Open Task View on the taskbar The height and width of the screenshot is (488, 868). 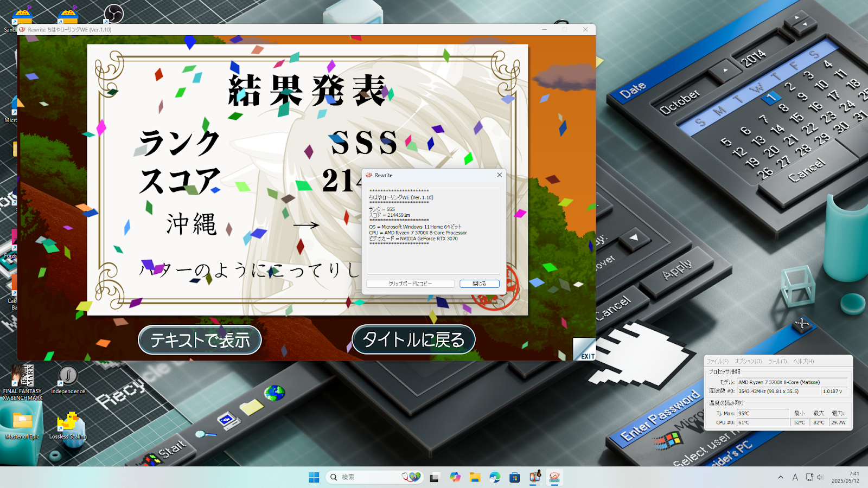click(434, 477)
